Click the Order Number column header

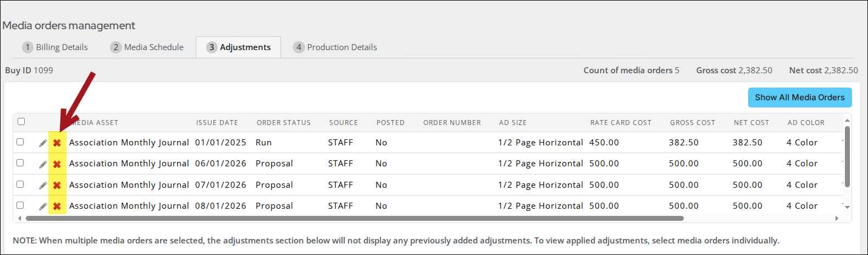452,123
